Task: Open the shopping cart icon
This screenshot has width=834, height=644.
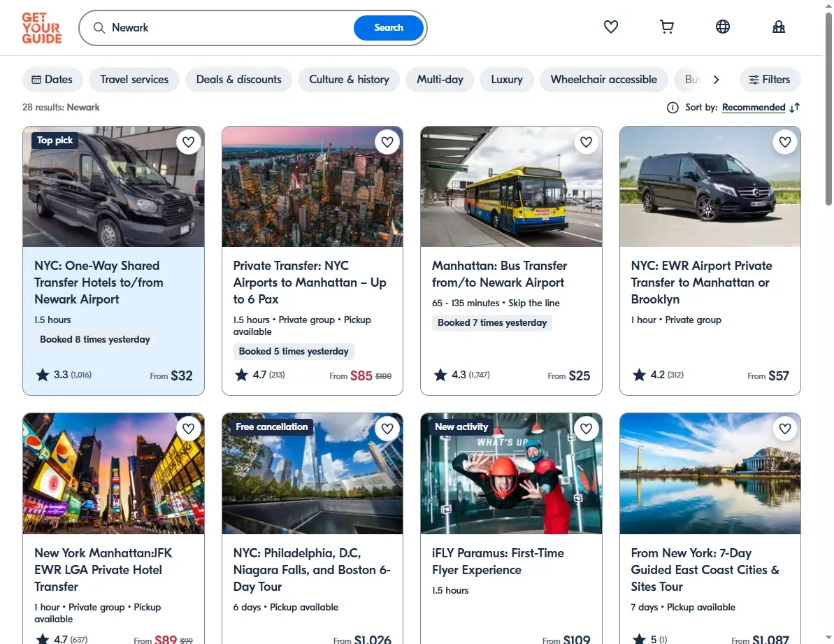Action: tap(666, 27)
